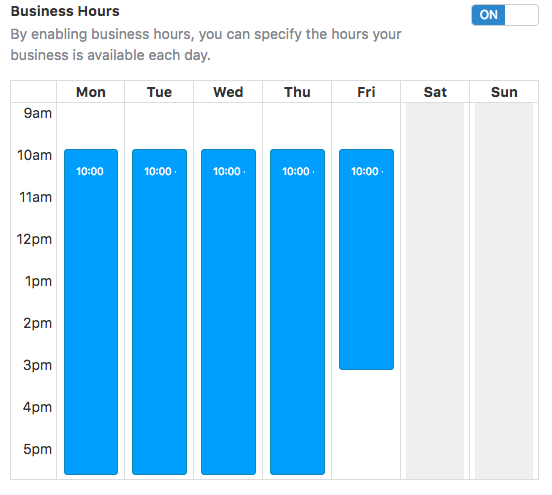This screenshot has height=495, width=552.
Task: Click the Fri column header
Action: (x=366, y=92)
